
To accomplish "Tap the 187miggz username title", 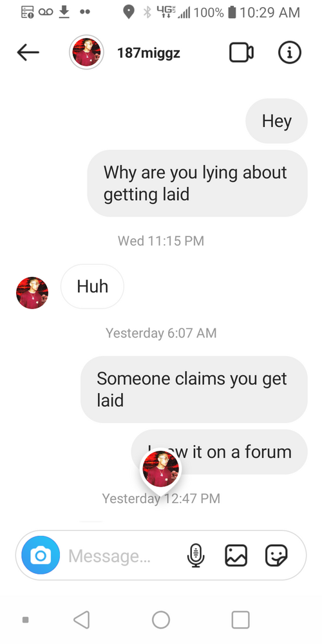I will pyautogui.click(x=149, y=53).
